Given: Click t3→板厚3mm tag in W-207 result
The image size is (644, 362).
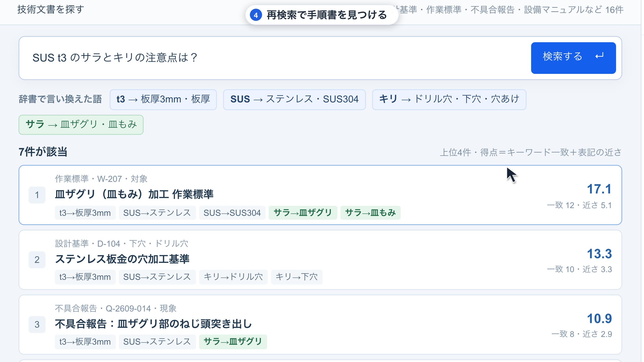Looking at the screenshot, I should tap(85, 213).
